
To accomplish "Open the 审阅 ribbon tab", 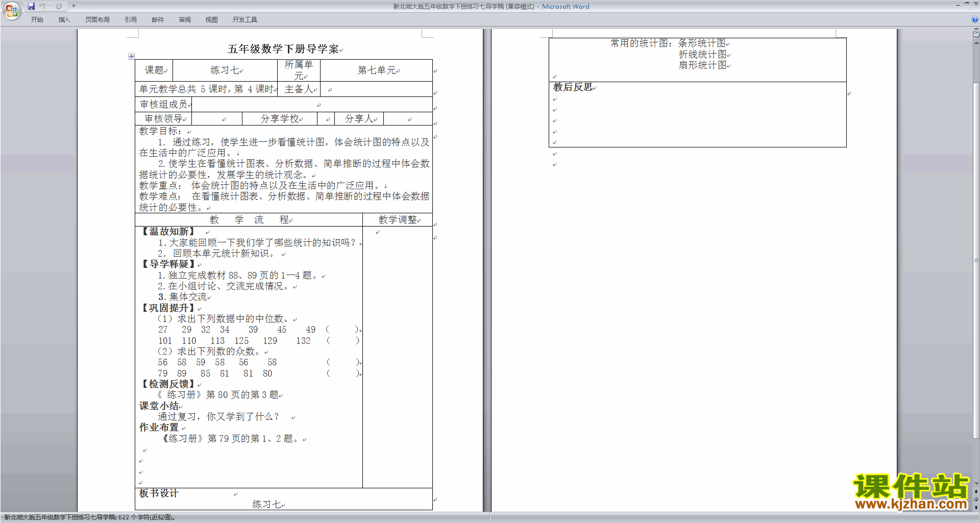I will coord(185,20).
